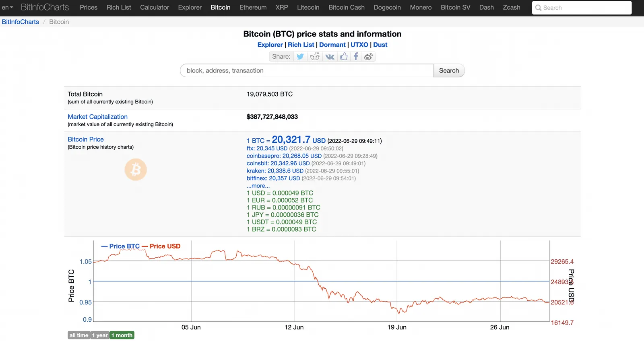Image resolution: width=644 pixels, height=341 pixels.
Task: Open BitInfoCharts site logo home
Action: click(45, 7)
